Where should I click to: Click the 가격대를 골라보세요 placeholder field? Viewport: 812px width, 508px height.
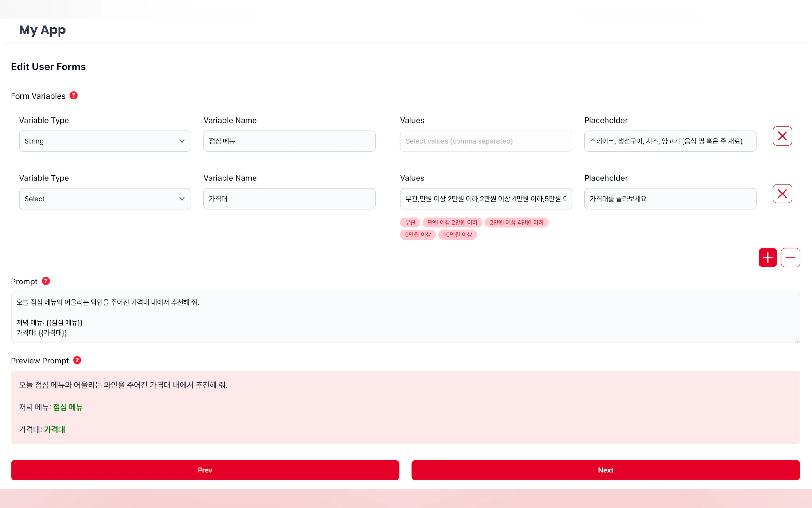(x=670, y=199)
